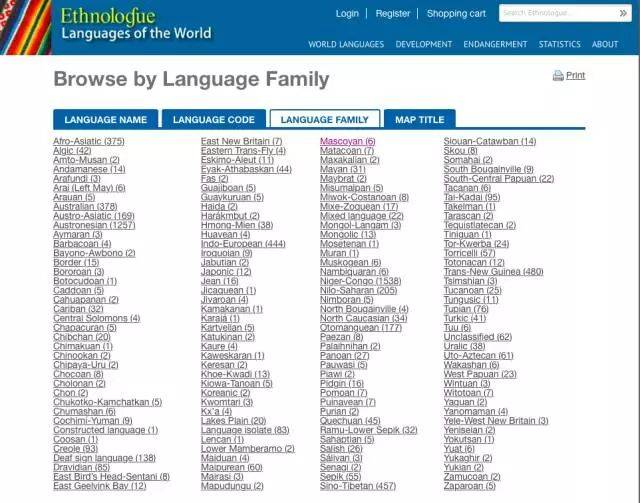The height and width of the screenshot is (503, 640).
Task: Open Niger-Congo (1538) family
Action: point(361,281)
